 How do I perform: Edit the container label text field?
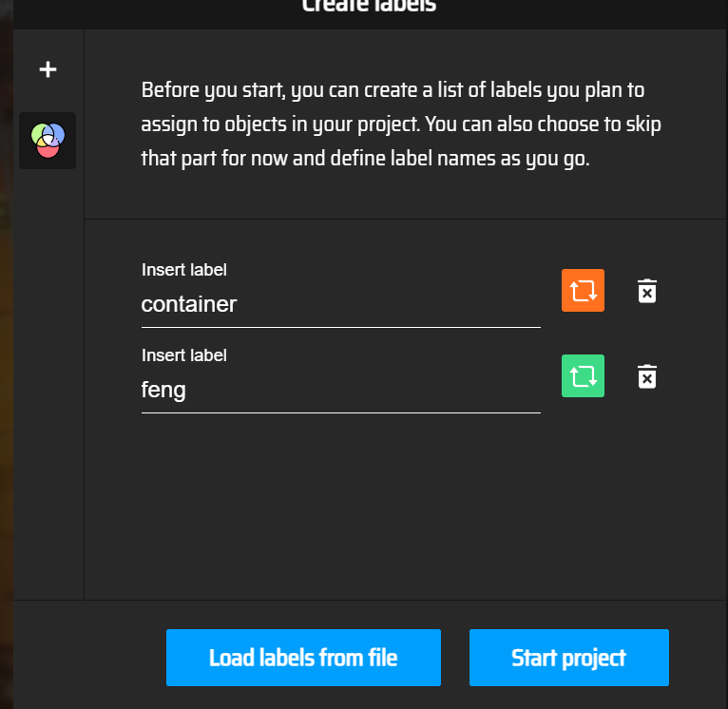coord(340,304)
